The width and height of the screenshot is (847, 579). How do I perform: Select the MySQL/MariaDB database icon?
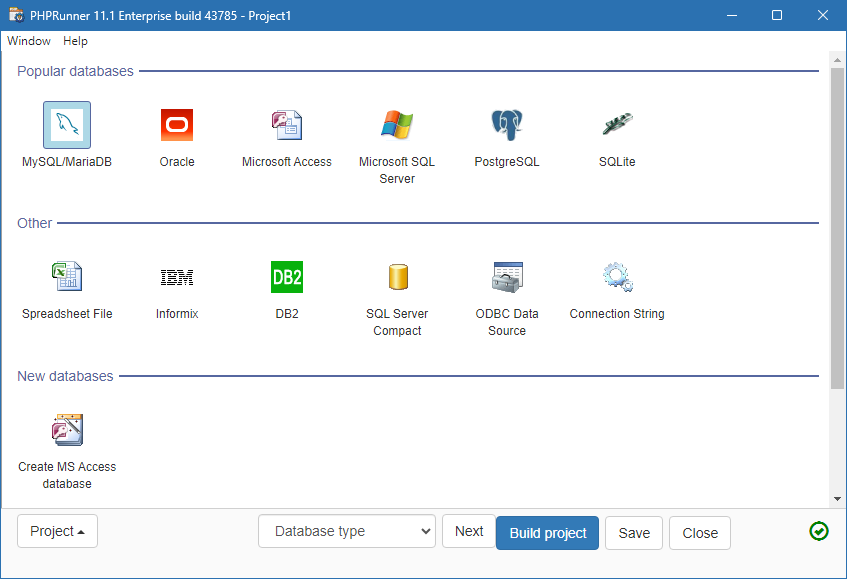click(67, 125)
